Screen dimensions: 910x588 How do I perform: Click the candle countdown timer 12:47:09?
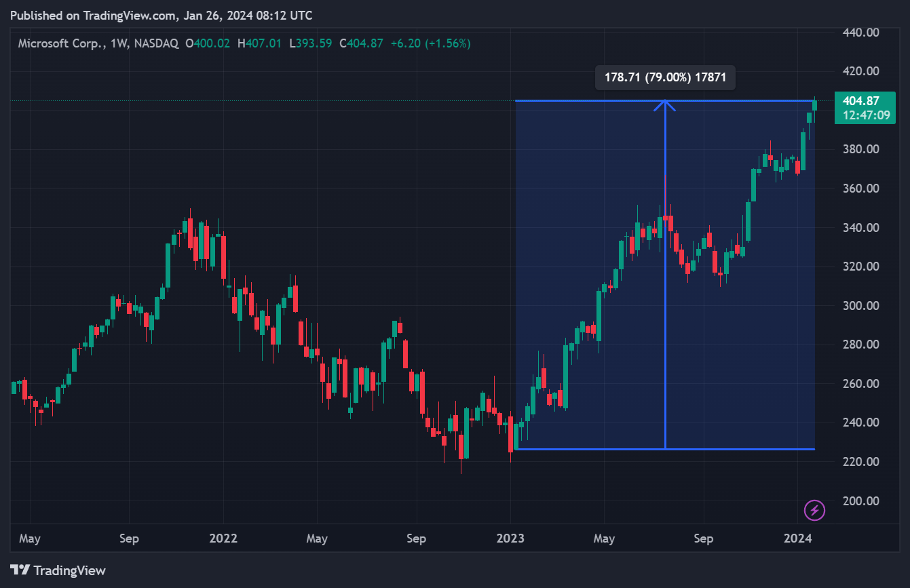(865, 115)
